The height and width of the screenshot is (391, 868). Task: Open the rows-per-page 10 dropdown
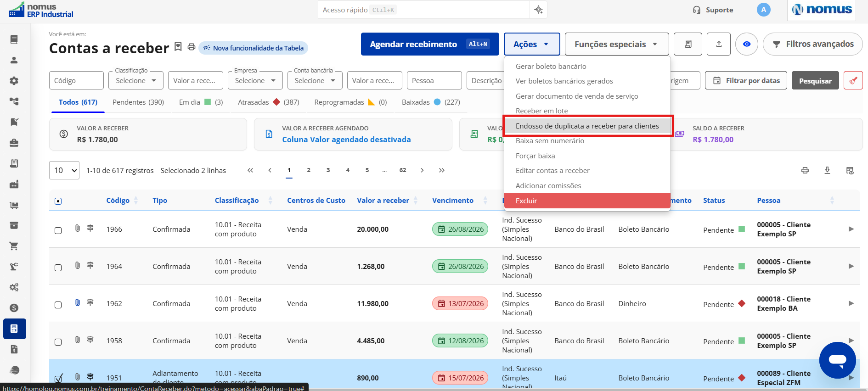64,170
